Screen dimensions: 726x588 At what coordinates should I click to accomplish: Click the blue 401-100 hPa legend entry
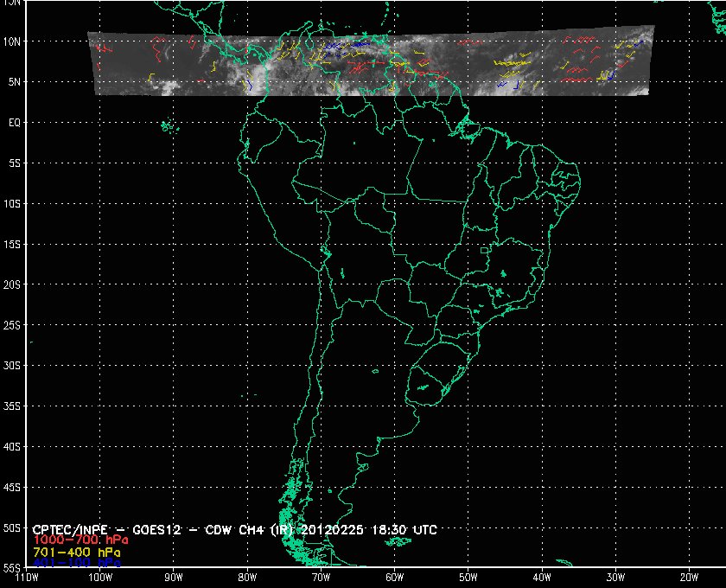pyautogui.click(x=77, y=563)
